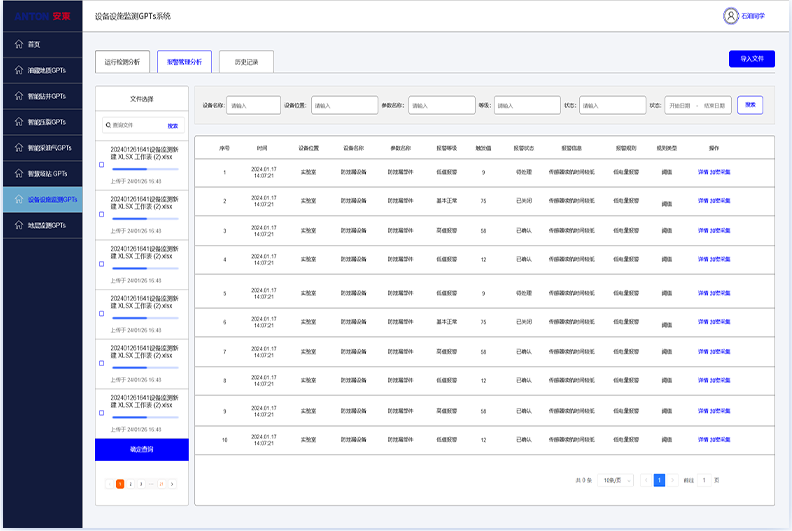Open 详情 link in table row 1

(703, 172)
